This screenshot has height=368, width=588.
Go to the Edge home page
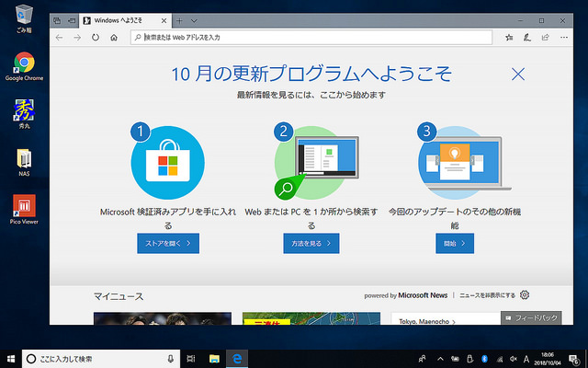114,37
